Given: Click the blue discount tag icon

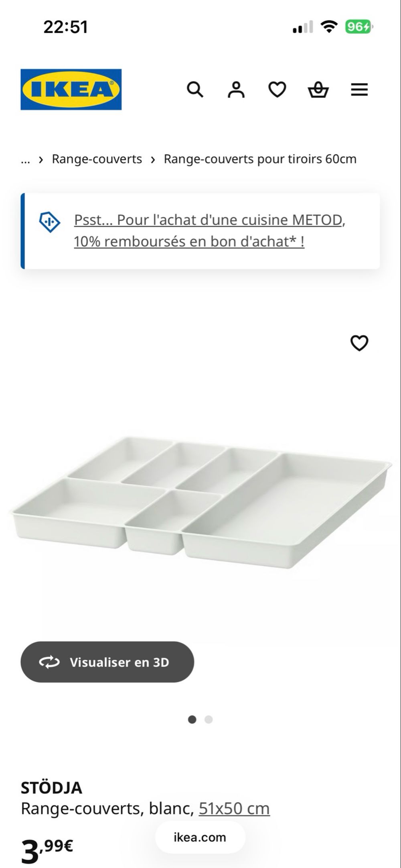Looking at the screenshot, I should pyautogui.click(x=50, y=221).
